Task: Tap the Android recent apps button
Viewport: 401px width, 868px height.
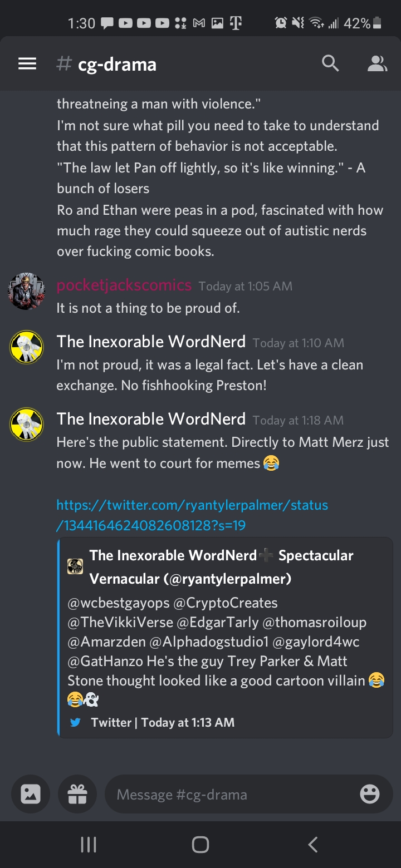Action: pyautogui.click(x=89, y=845)
